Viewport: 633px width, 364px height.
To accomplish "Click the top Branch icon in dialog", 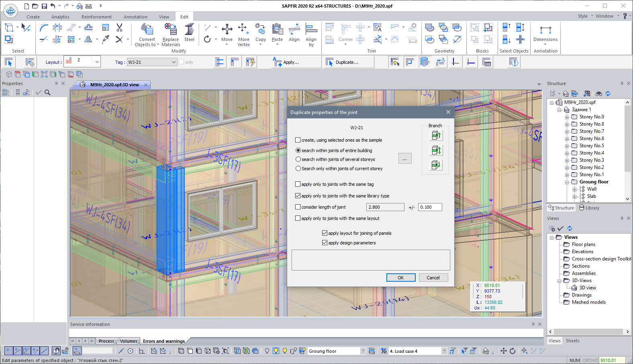I will pos(436,136).
